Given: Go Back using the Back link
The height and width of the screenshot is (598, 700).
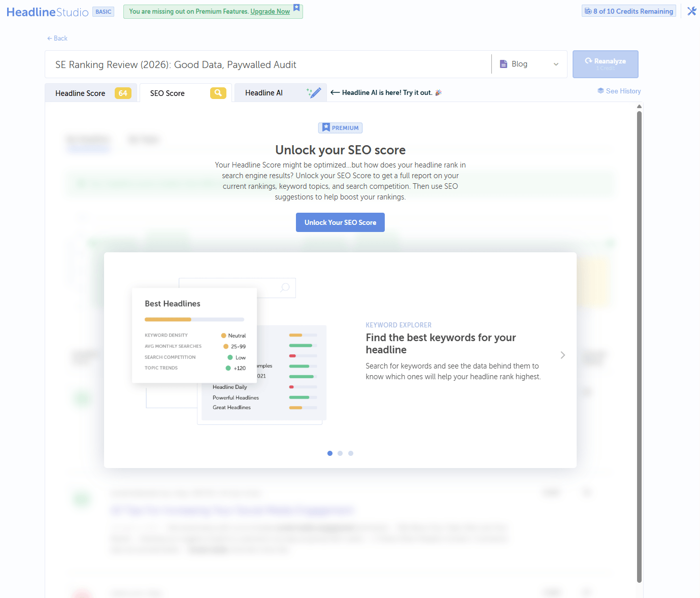Looking at the screenshot, I should click(57, 38).
